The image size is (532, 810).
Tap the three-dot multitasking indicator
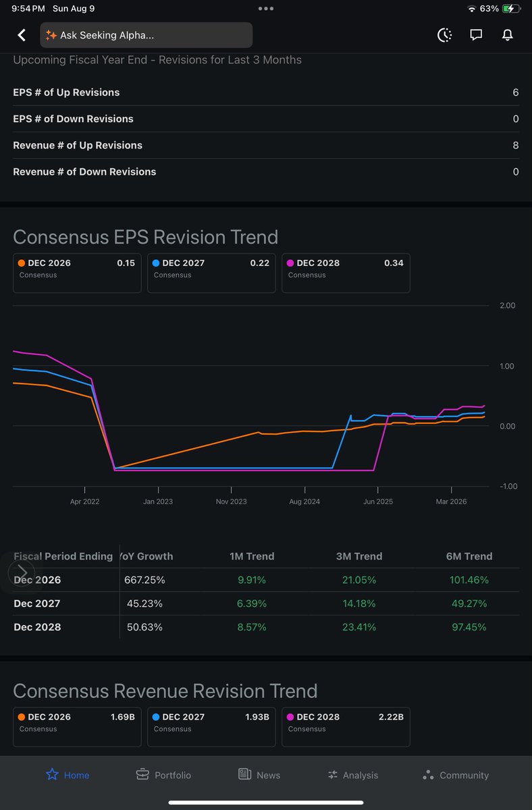click(266, 9)
